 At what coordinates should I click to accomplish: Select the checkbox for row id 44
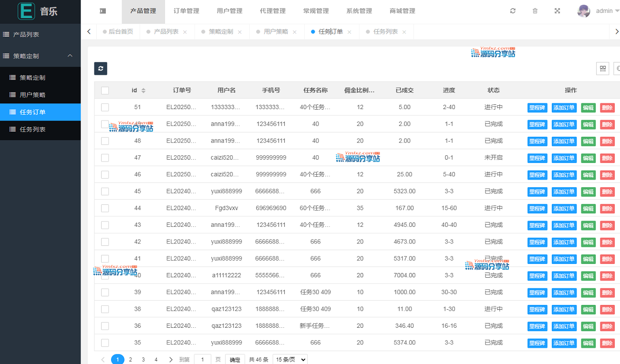105,209
